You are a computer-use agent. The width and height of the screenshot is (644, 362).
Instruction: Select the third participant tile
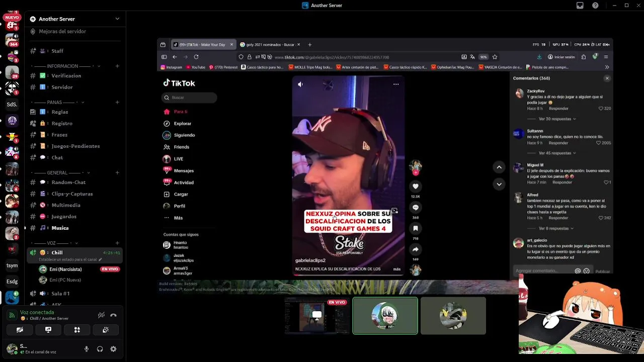[x=453, y=316]
